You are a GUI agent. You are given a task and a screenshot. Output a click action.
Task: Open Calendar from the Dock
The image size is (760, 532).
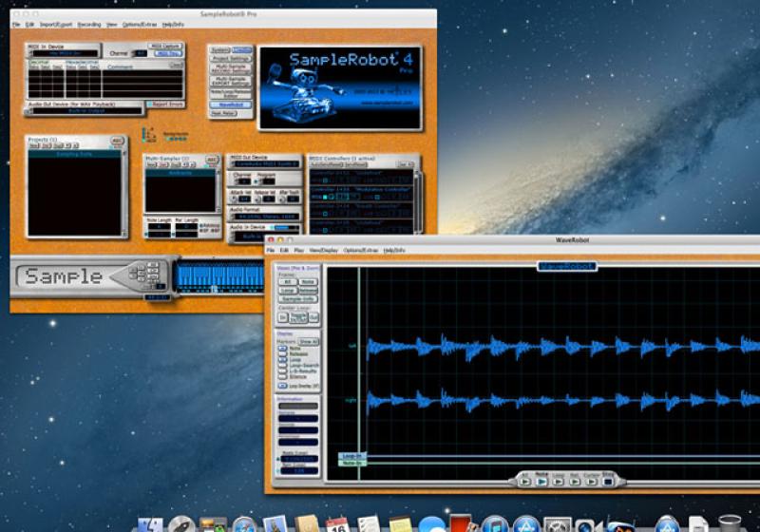[336, 524]
